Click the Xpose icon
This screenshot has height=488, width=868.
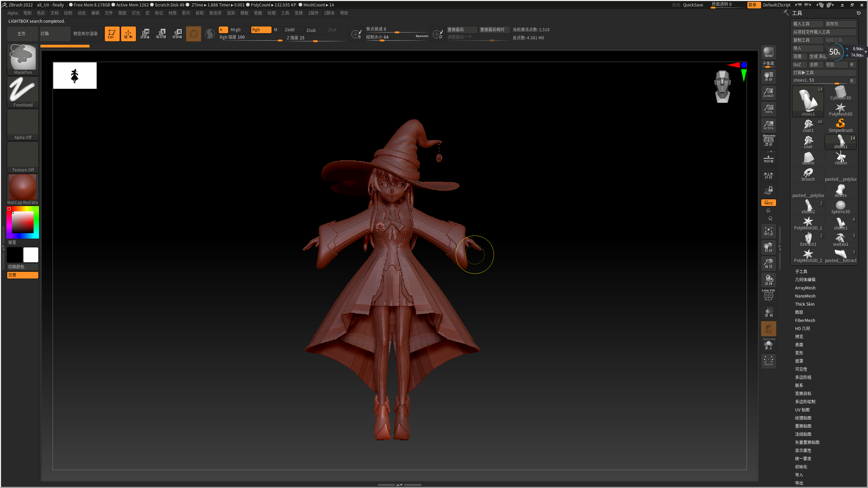(768, 361)
